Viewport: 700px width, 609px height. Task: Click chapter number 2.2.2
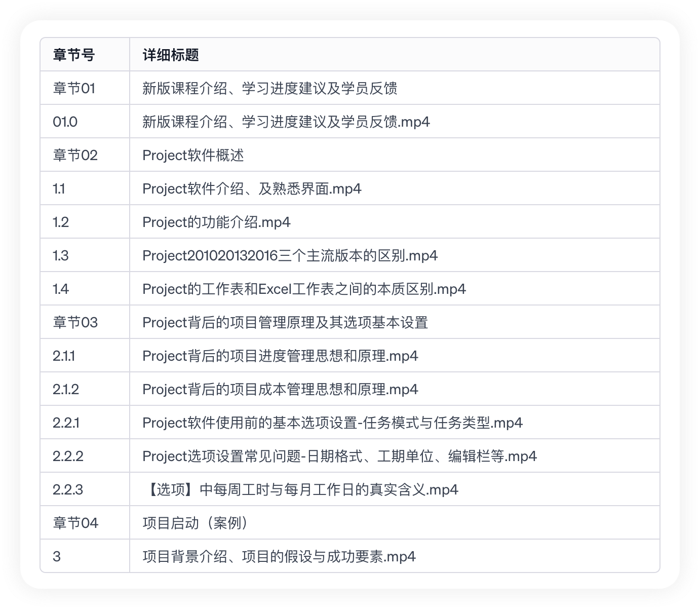68,456
